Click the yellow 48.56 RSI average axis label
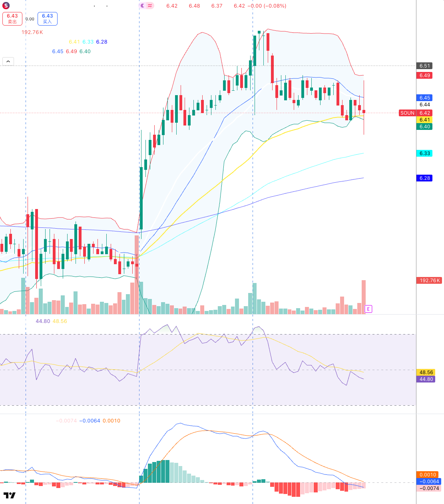Screen dimensions: 444x504 tap(426, 373)
